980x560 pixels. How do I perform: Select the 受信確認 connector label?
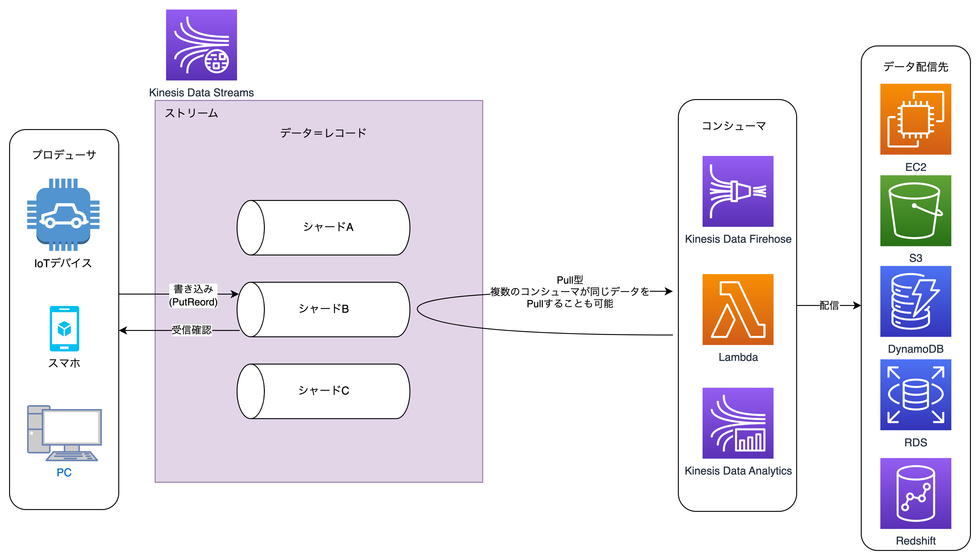click(x=191, y=330)
